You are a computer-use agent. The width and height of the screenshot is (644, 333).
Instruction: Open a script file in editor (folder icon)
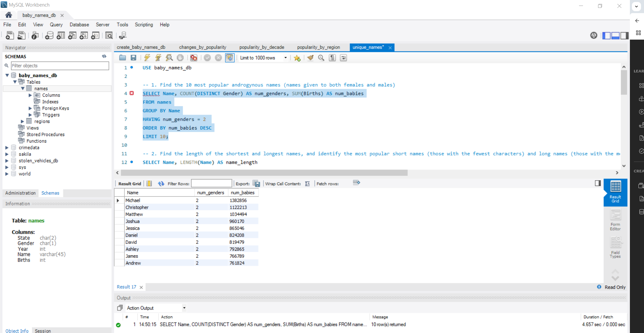point(123,58)
